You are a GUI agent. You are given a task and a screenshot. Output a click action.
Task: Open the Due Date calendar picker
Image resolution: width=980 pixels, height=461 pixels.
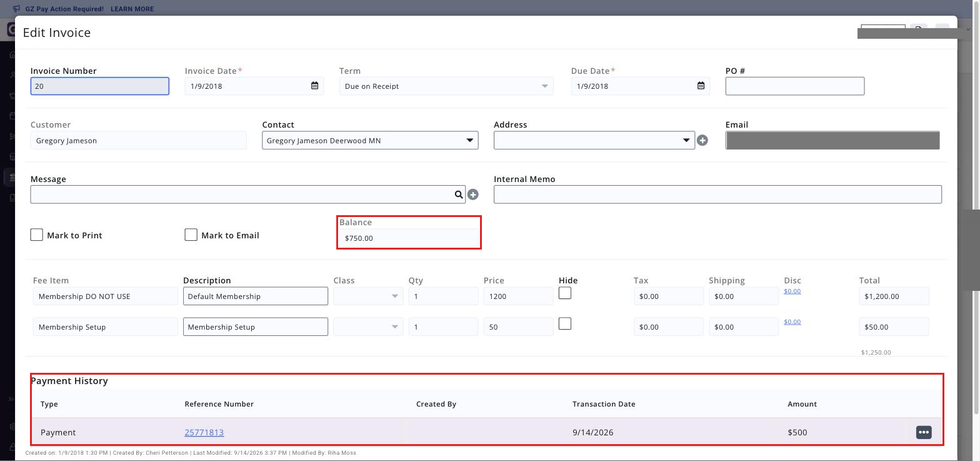(701, 86)
